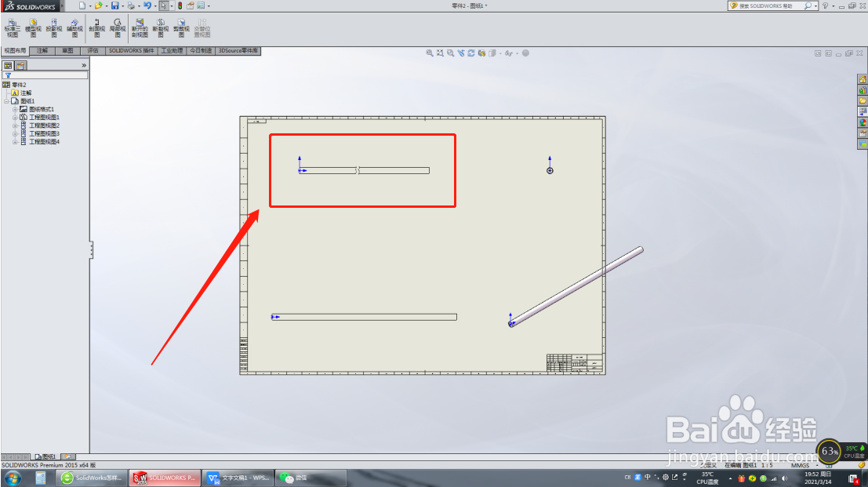Show the PropertyManager tab in left panel
The height and width of the screenshot is (487, 868).
click(20, 65)
